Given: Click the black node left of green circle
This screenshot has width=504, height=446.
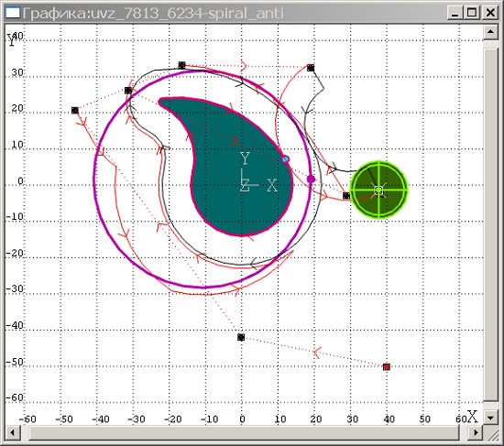Looking at the screenshot, I should 345,195.
